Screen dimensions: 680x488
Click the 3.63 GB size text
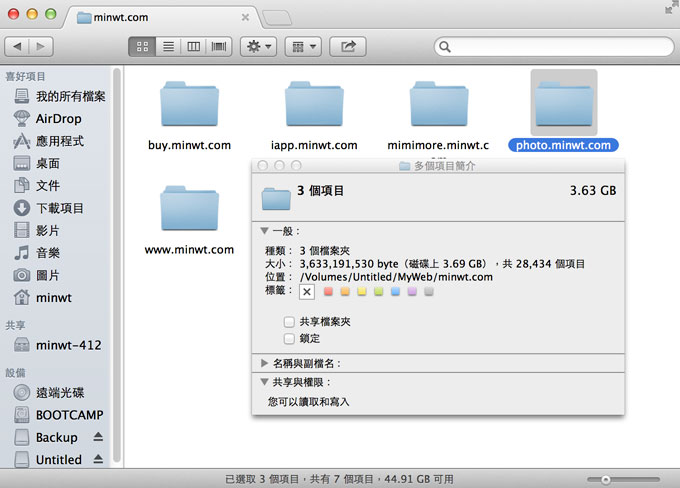tap(593, 191)
